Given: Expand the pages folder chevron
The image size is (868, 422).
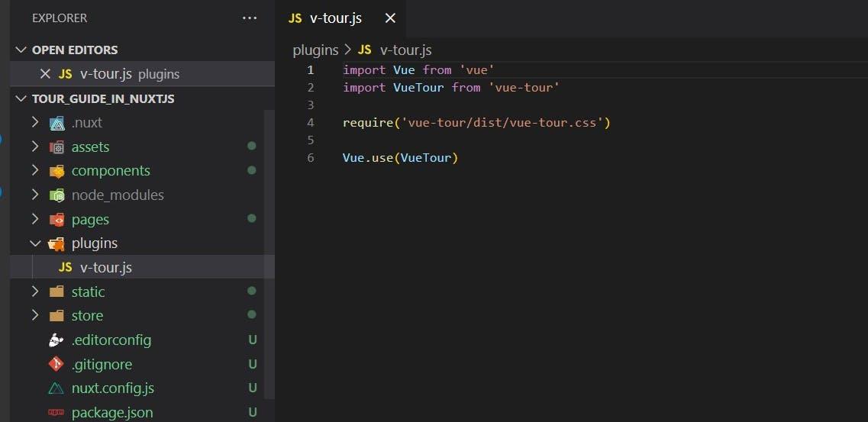Looking at the screenshot, I should [x=35, y=219].
